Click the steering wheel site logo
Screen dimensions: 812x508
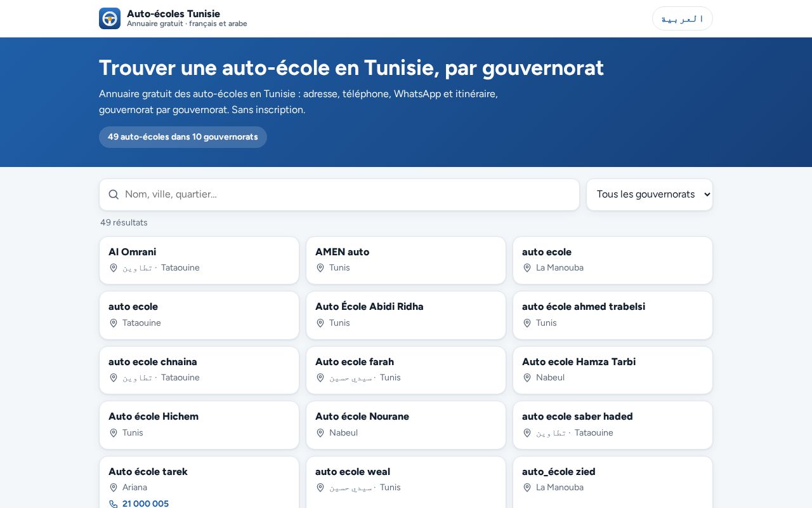tap(110, 18)
